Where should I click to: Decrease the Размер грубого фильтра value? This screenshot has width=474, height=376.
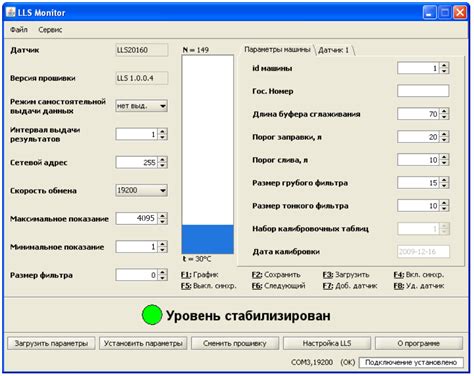click(x=444, y=185)
